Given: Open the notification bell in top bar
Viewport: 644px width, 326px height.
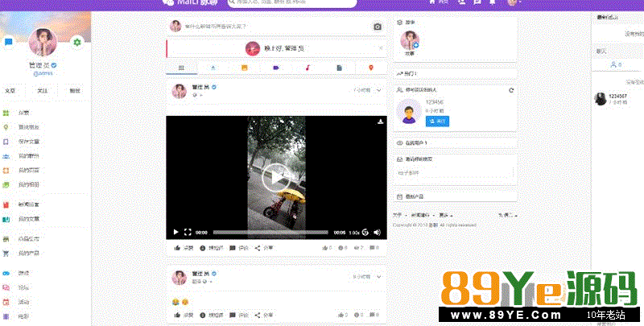Looking at the screenshot, I should click(492, 2).
